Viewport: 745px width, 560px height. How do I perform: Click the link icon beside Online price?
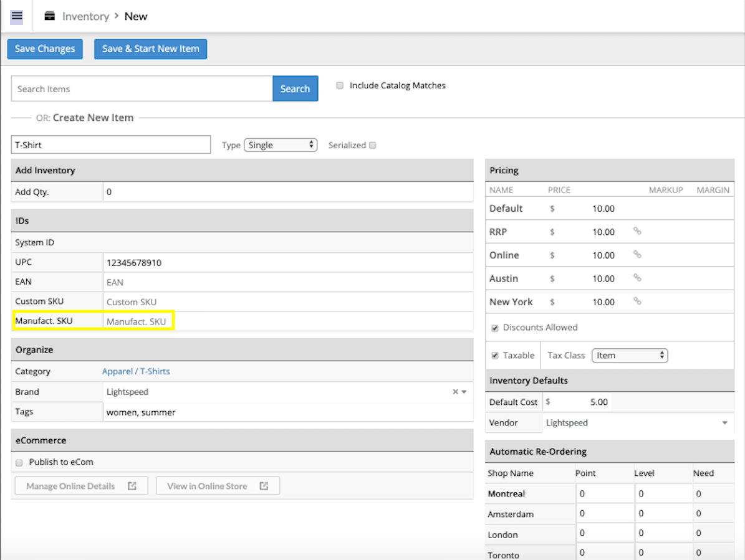637,254
